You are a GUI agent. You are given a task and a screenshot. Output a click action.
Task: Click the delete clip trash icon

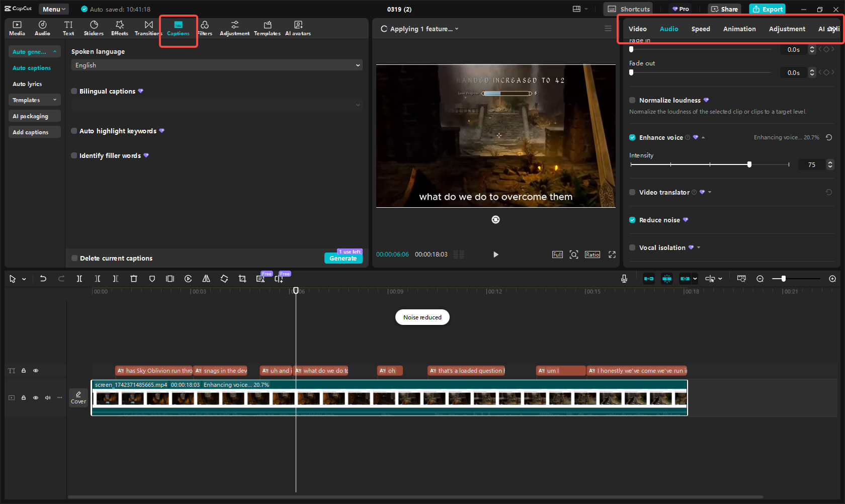pos(134,279)
